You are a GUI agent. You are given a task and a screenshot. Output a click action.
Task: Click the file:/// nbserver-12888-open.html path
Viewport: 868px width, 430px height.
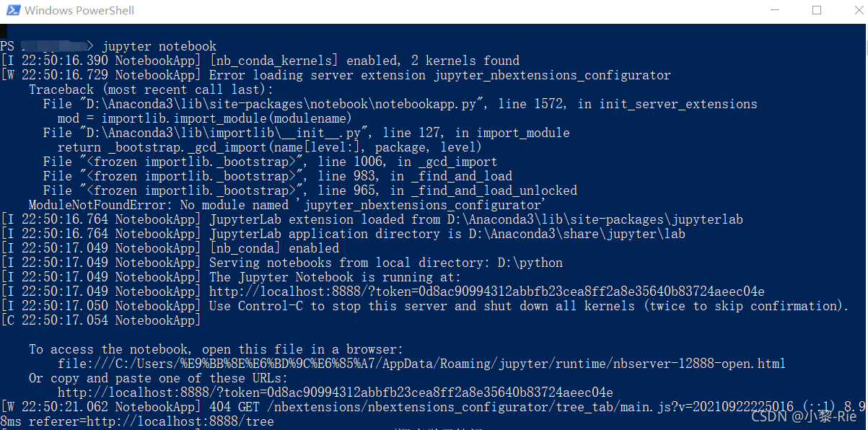tap(422, 364)
